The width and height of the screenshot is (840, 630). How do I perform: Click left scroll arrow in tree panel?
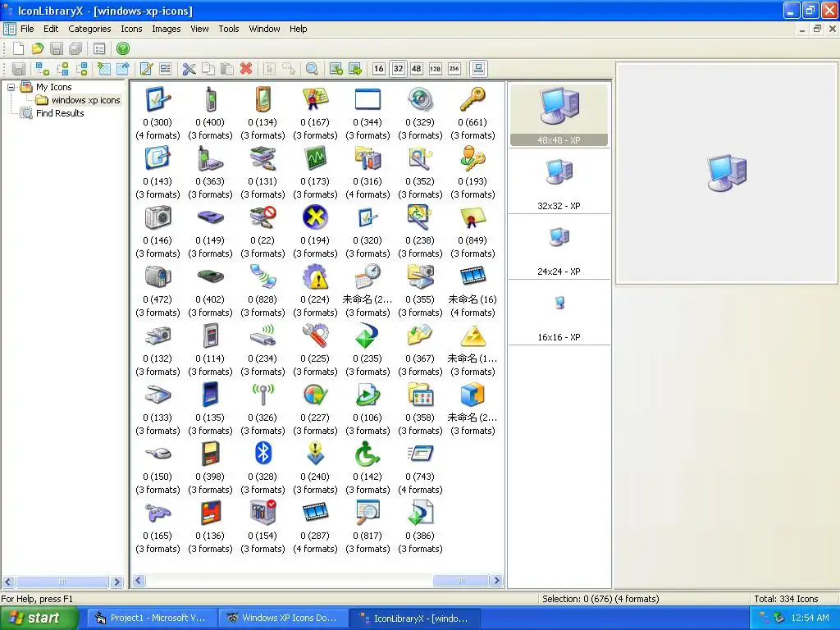[7, 582]
